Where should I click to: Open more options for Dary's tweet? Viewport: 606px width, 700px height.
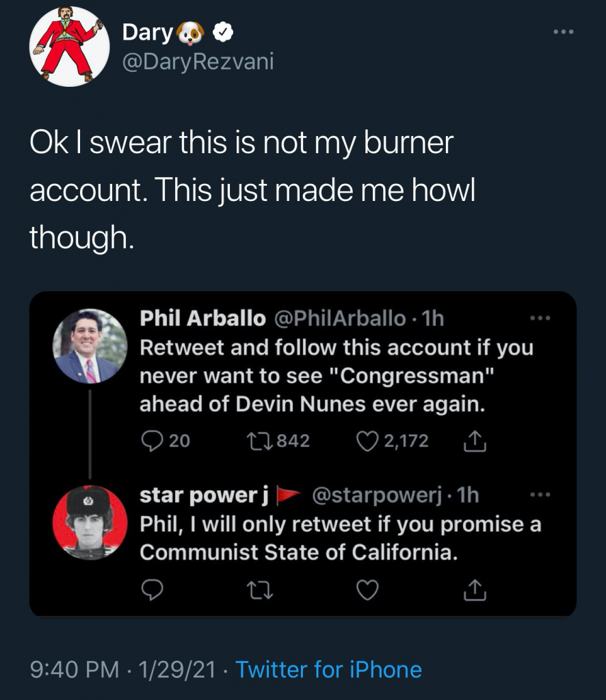(564, 33)
